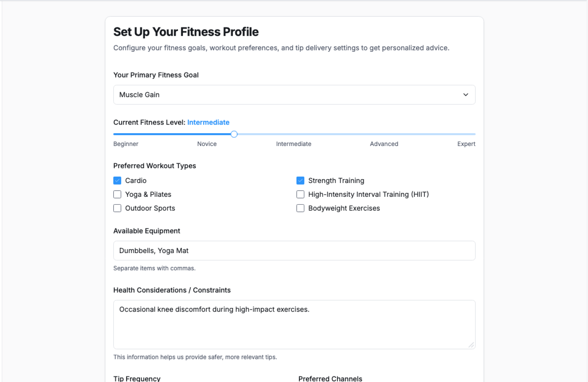The image size is (588, 382).
Task: Uncheck the Strength Training checkbox
Action: (x=300, y=181)
